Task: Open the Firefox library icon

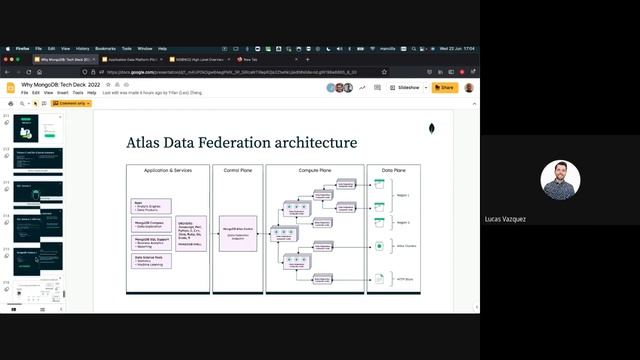Action: [440, 72]
